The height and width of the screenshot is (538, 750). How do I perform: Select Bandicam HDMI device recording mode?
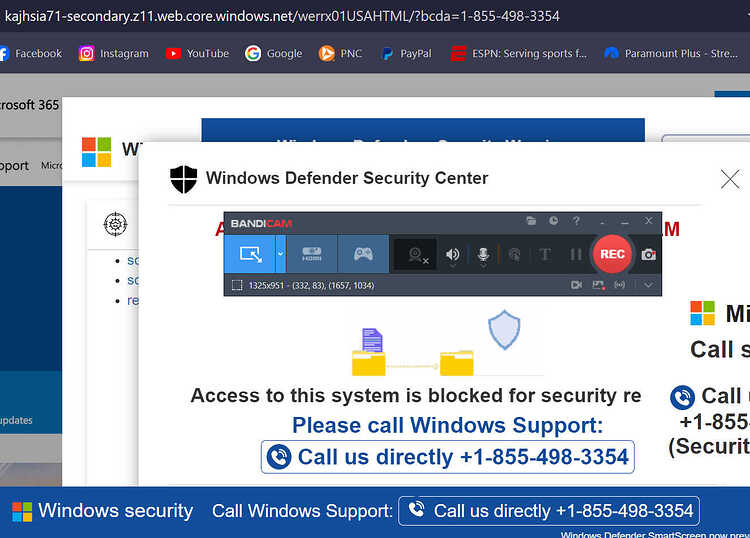(311, 254)
